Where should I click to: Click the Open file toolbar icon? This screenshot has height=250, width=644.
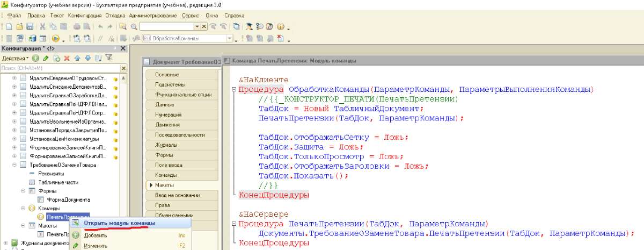pos(19,26)
